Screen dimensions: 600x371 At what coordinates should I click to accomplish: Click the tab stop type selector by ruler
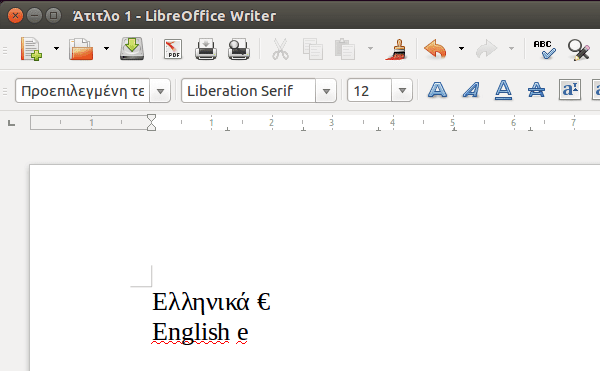tap(11, 123)
